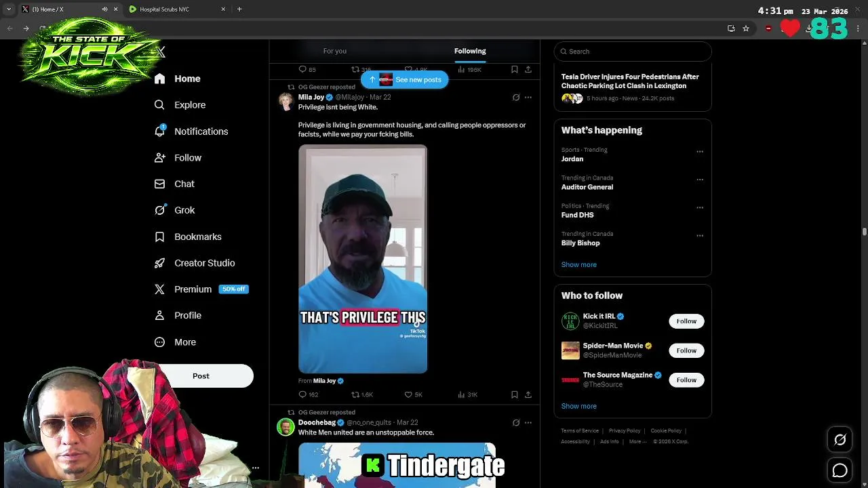The height and width of the screenshot is (488, 868).
Task: Open more menu on Mila Joy's post
Action: pos(528,98)
